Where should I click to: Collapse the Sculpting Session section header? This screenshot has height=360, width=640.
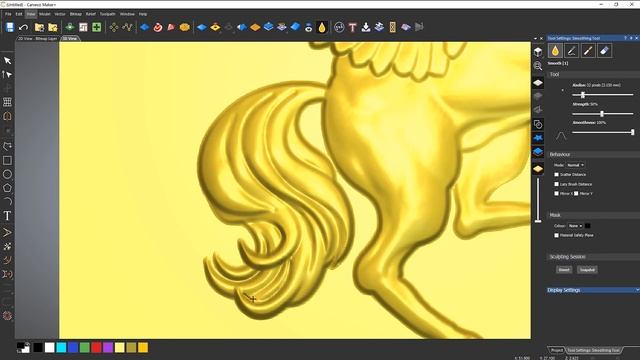[x=593, y=257]
